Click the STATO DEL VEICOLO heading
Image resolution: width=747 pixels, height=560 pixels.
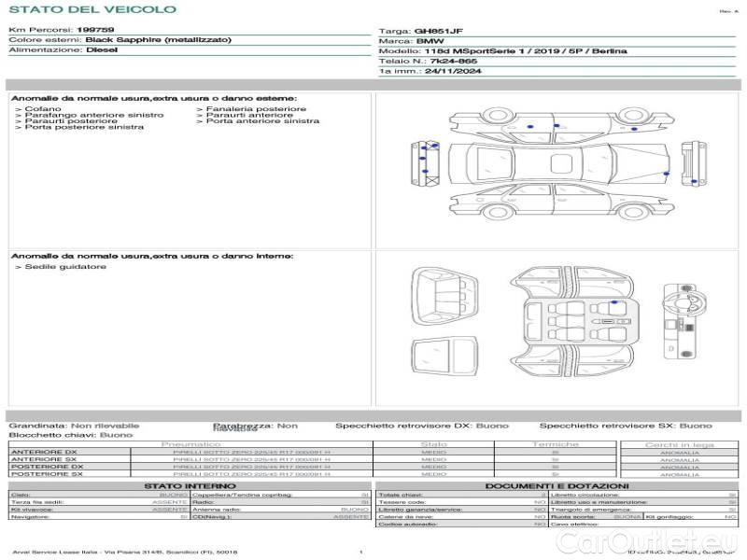click(x=92, y=9)
